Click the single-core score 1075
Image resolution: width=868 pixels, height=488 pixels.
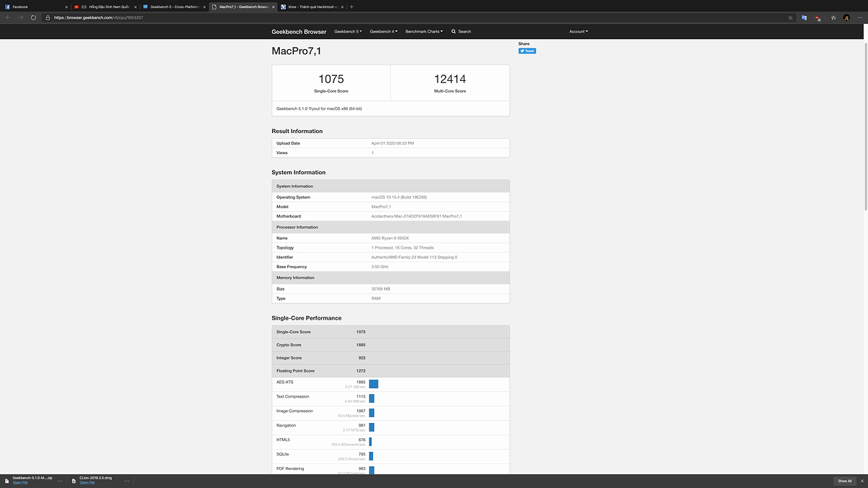pyautogui.click(x=331, y=79)
